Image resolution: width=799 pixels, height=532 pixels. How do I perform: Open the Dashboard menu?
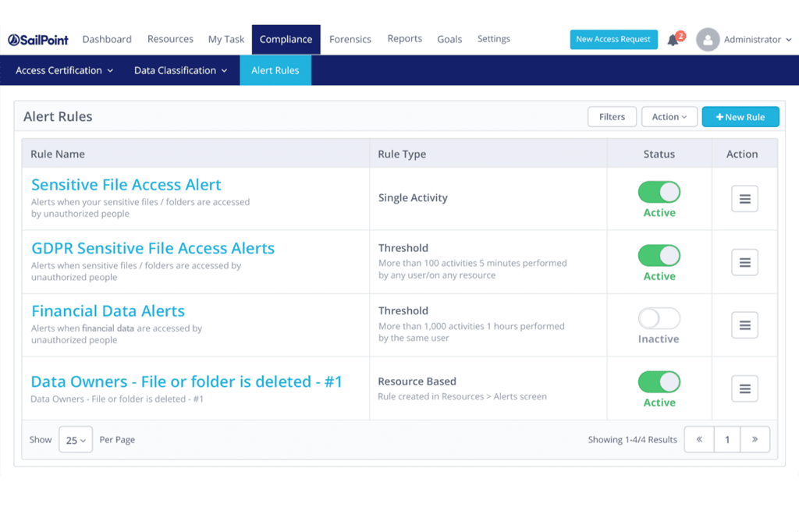107,39
